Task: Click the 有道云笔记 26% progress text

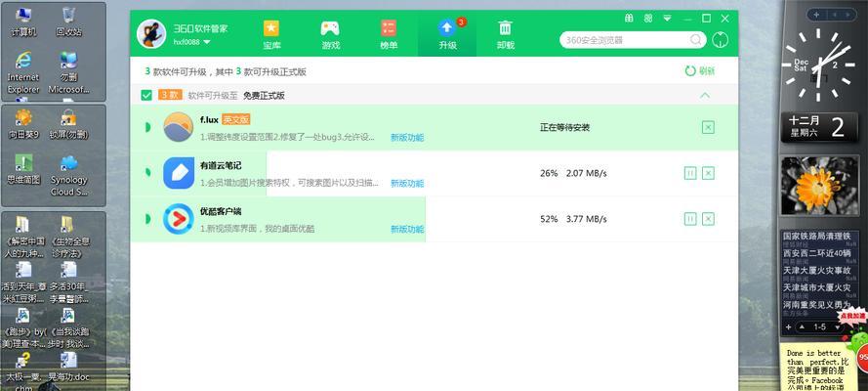Action: (549, 173)
